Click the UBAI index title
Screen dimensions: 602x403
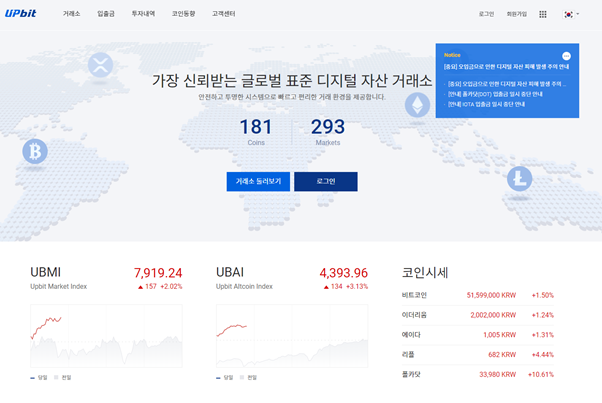[230, 272]
